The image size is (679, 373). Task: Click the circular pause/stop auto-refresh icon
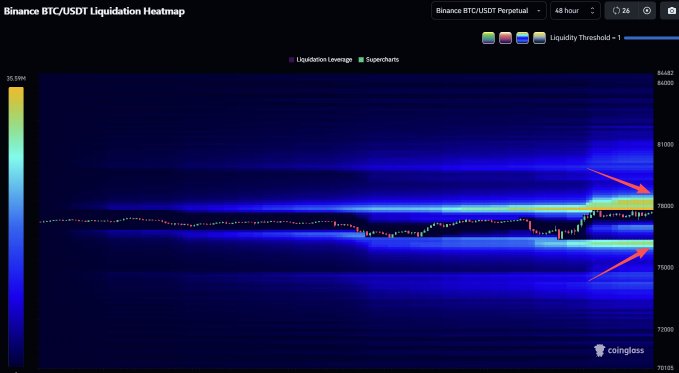647,11
